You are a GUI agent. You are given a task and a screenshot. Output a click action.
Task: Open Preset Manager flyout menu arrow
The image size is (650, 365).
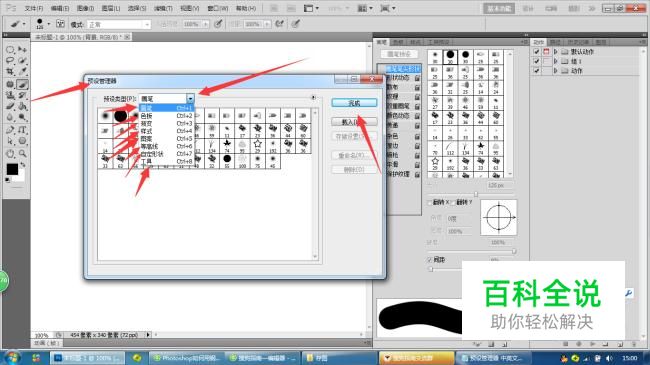point(313,97)
